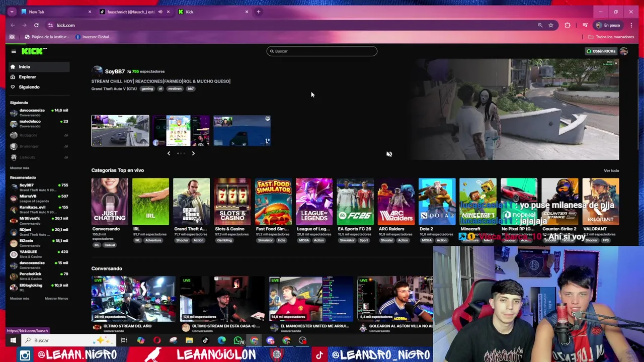The height and width of the screenshot is (362, 644).
Task: Open davooxeneize channel in Siguiendo list
Action: click(x=39, y=113)
